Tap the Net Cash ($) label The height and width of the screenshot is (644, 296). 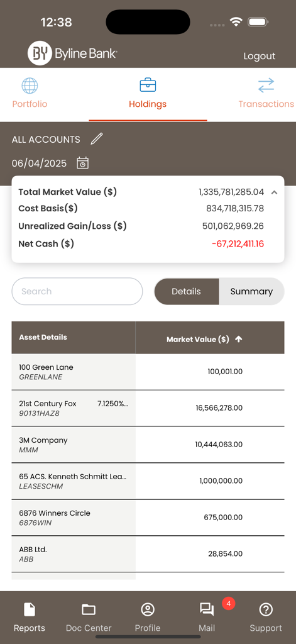46,243
